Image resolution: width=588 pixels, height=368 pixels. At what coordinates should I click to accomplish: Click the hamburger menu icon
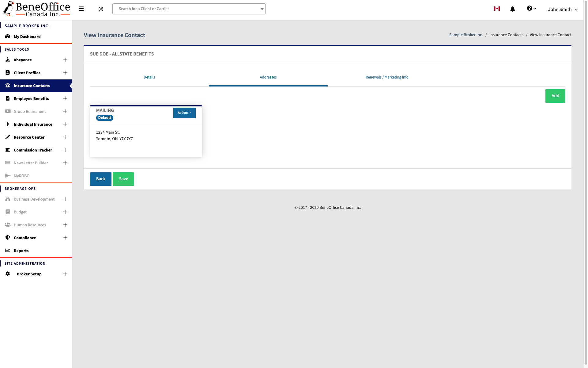[81, 9]
